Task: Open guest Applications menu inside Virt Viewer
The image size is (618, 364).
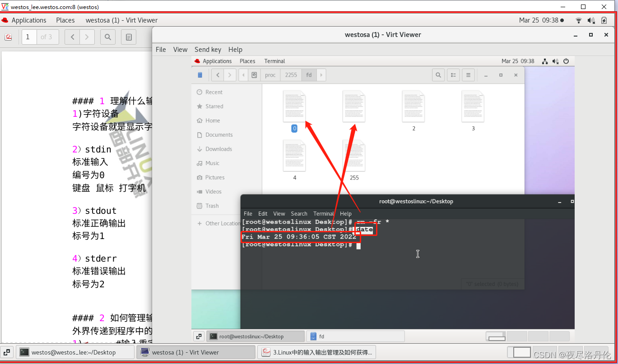Action: [213, 61]
